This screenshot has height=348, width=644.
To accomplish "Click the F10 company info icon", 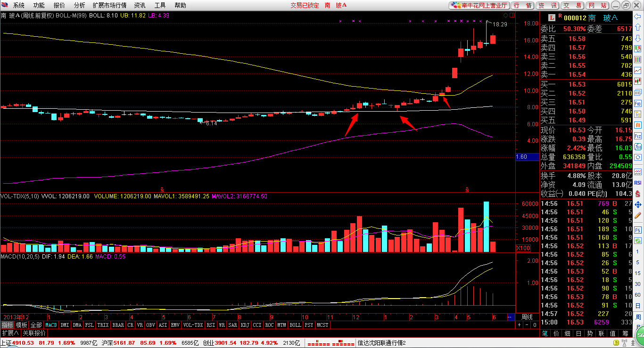I will 638,104.
